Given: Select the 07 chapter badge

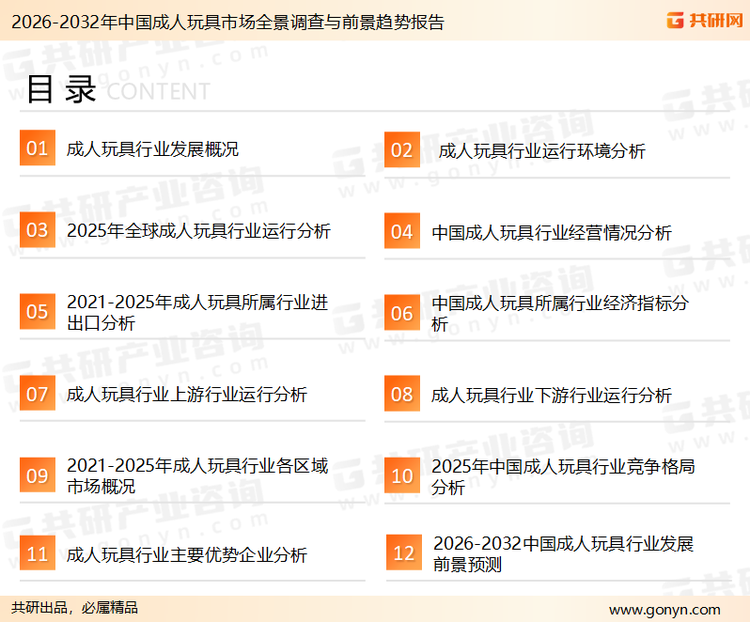Looking at the screenshot, I should (37, 394).
